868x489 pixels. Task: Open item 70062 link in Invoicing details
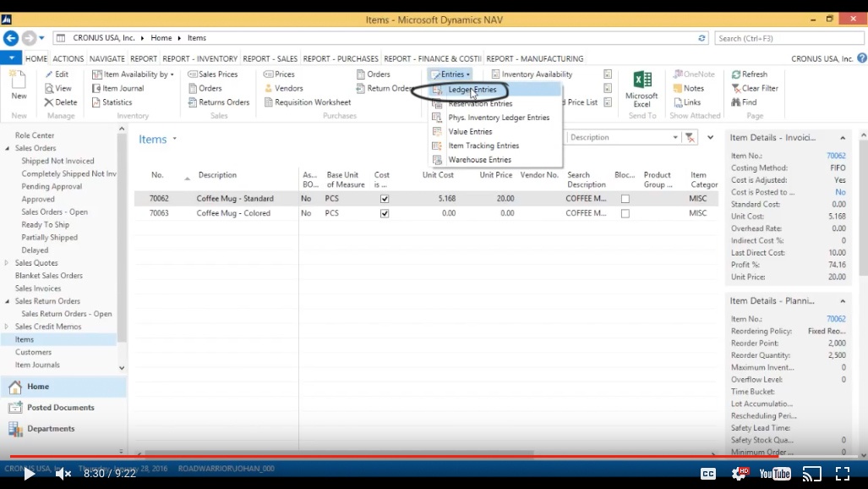836,156
